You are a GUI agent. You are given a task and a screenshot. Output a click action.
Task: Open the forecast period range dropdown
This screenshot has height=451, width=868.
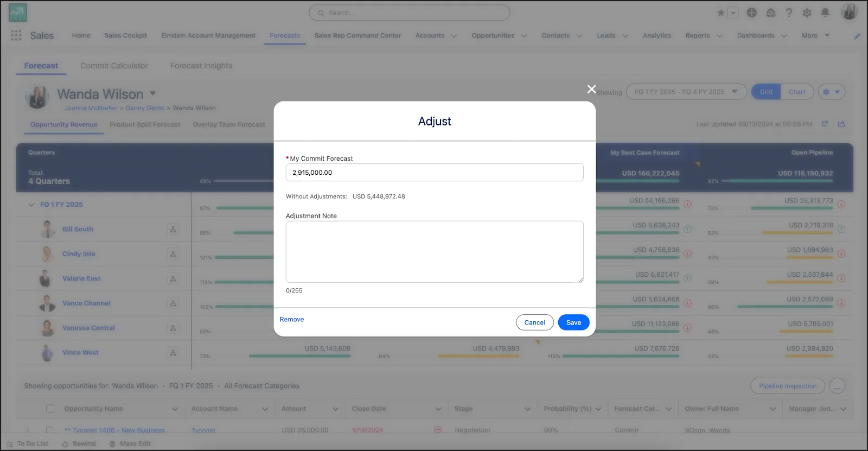pos(686,92)
